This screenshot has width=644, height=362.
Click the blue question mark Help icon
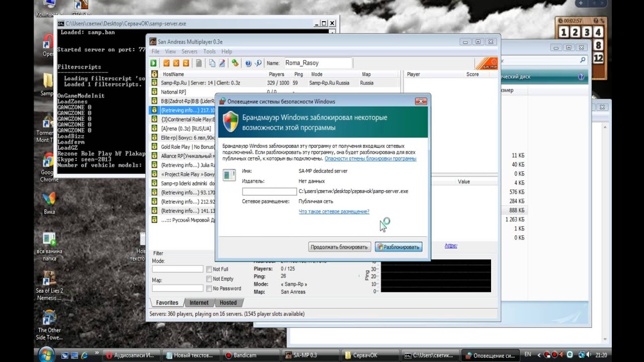[x=248, y=63]
